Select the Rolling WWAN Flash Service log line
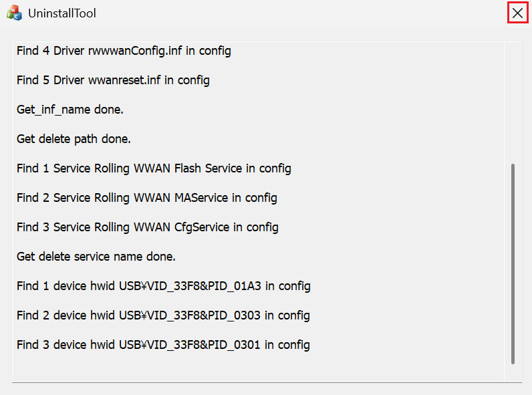 154,168
